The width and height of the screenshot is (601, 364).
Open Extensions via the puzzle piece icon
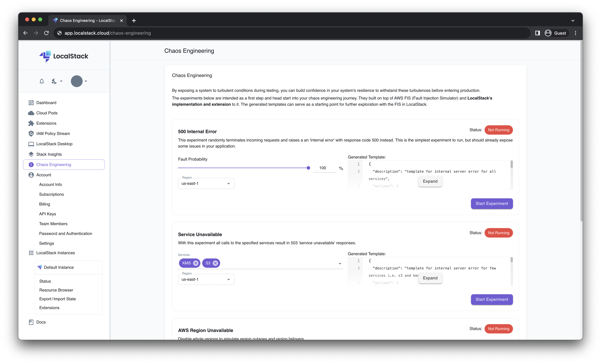tap(31, 123)
